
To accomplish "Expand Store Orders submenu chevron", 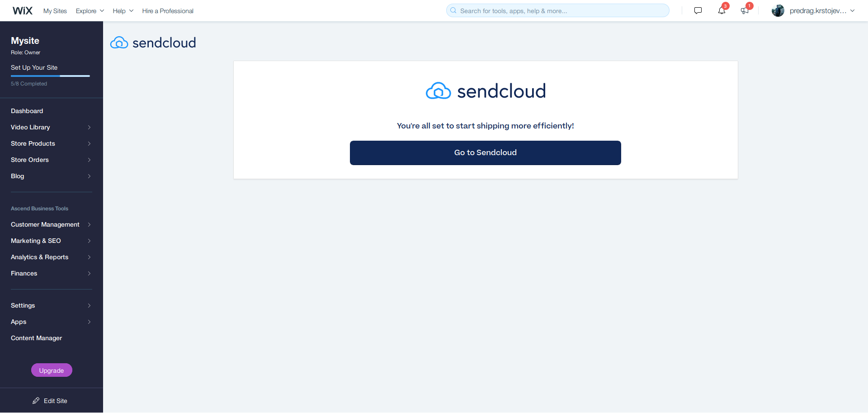I will tap(89, 160).
